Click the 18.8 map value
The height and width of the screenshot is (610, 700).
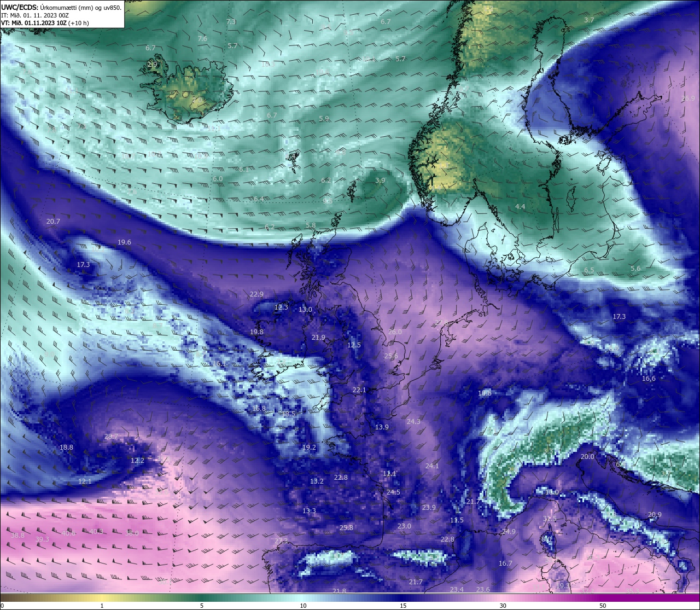[x=66, y=448]
